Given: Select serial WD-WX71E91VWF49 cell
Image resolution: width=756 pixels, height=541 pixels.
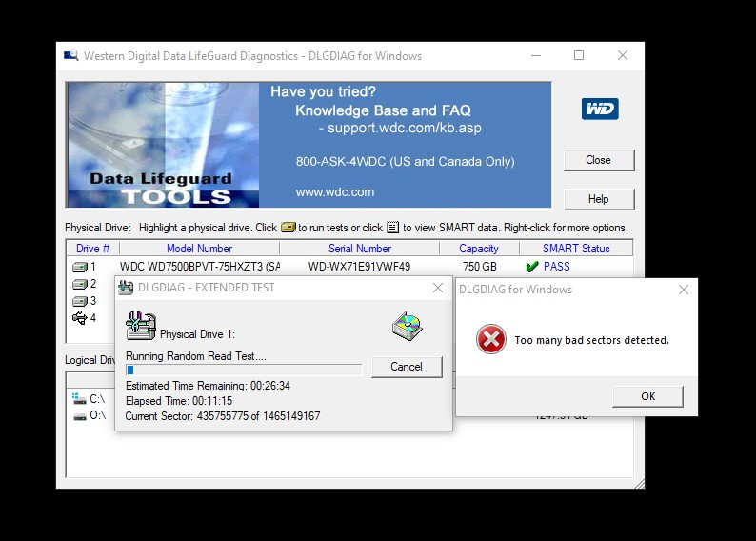Looking at the screenshot, I should [x=359, y=267].
